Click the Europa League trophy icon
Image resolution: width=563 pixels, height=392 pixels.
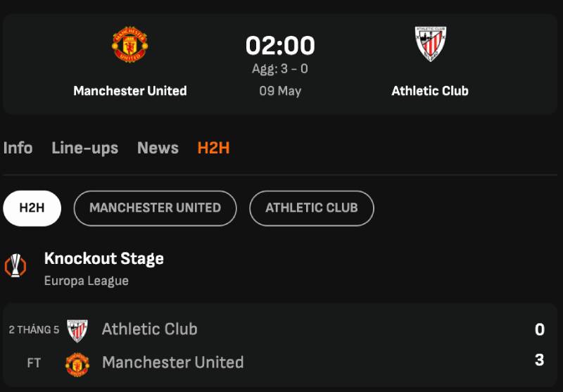[x=15, y=265]
